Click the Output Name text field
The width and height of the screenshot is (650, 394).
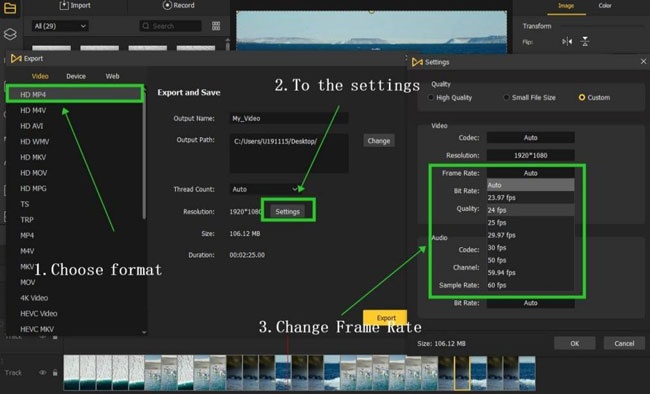click(x=289, y=118)
